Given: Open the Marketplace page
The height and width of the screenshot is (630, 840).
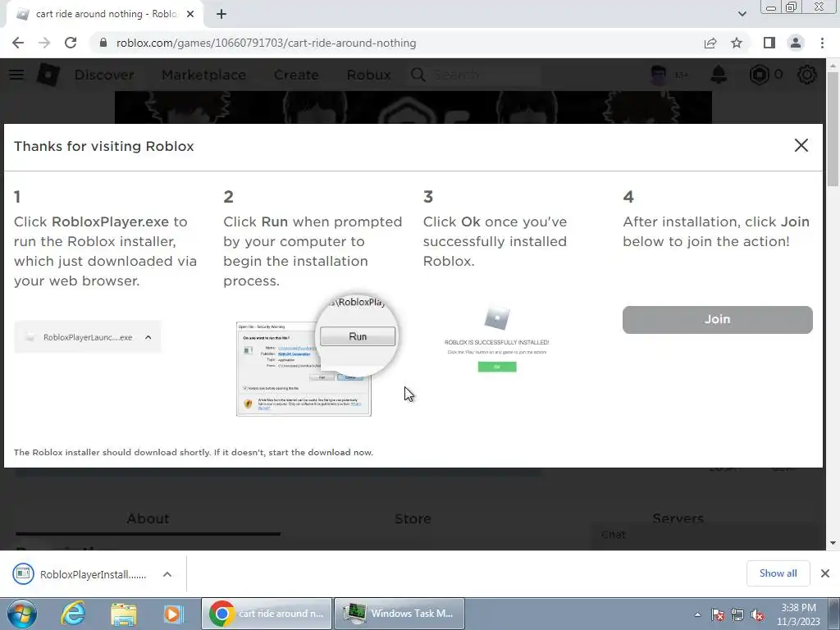Looking at the screenshot, I should coord(203,75).
